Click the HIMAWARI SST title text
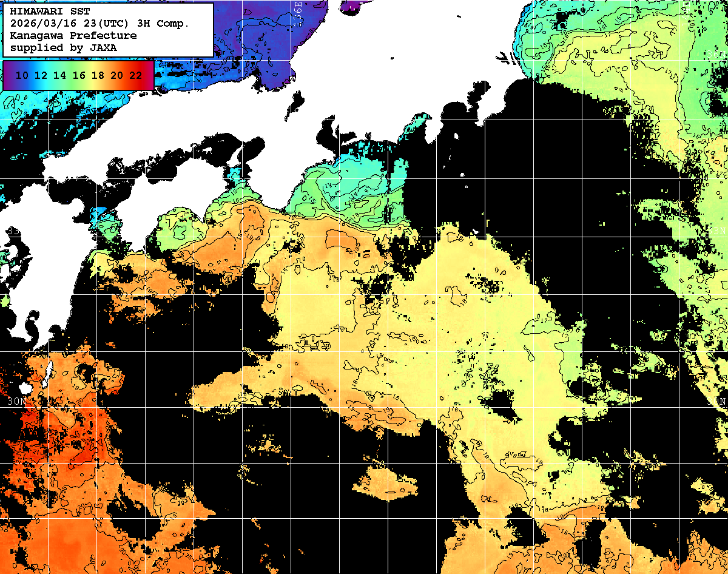 [50, 12]
